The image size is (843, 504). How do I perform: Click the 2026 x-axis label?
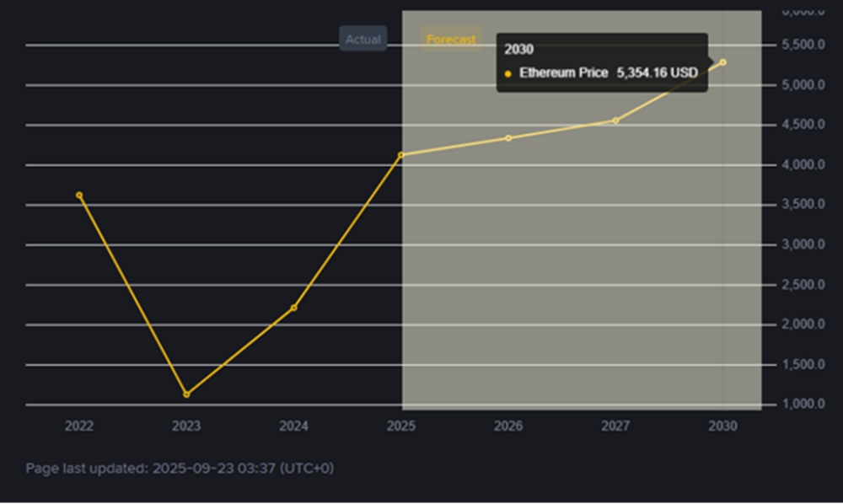(507, 426)
